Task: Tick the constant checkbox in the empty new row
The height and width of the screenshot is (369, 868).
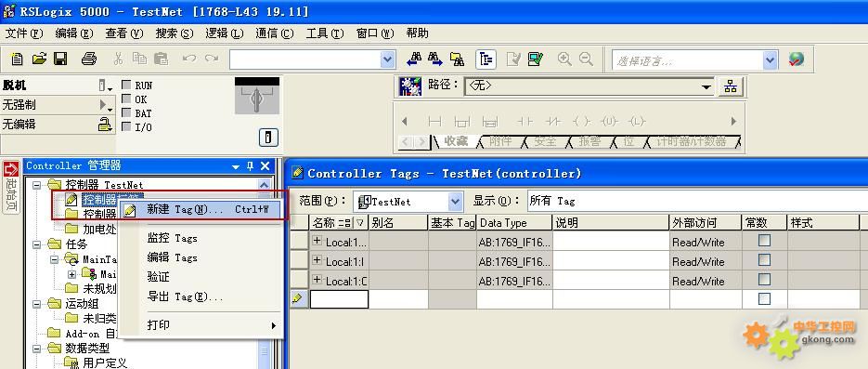Action: (x=764, y=298)
